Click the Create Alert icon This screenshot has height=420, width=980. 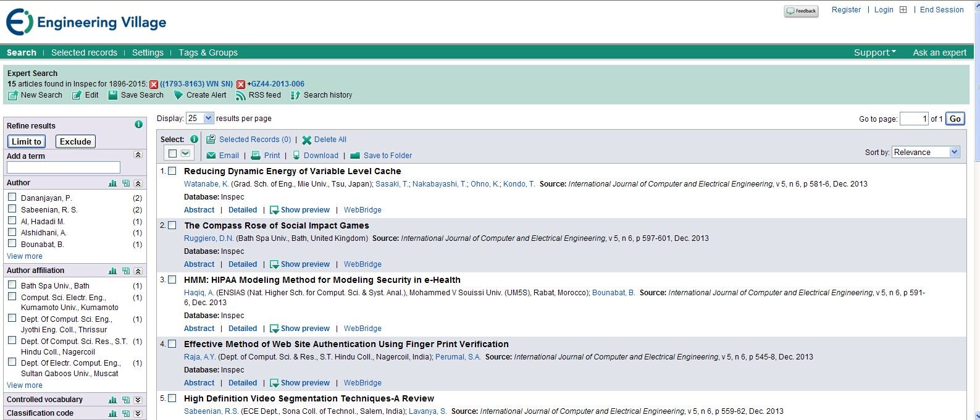coord(178,95)
